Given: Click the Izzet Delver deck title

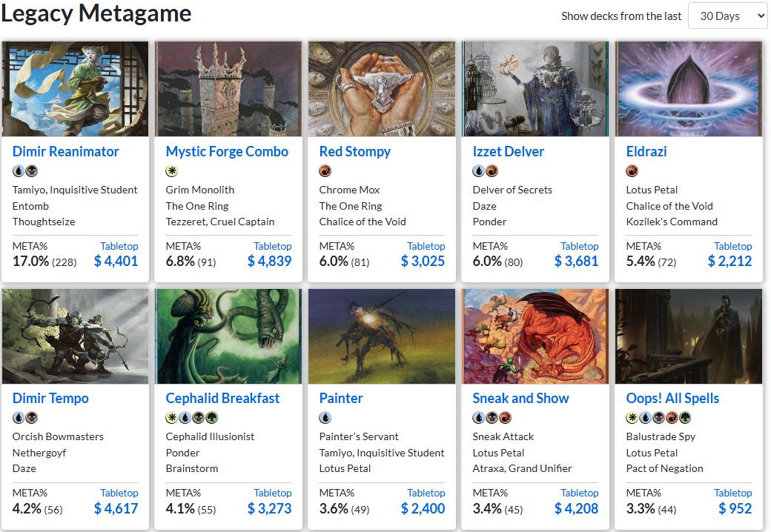Looking at the screenshot, I should coord(508,151).
